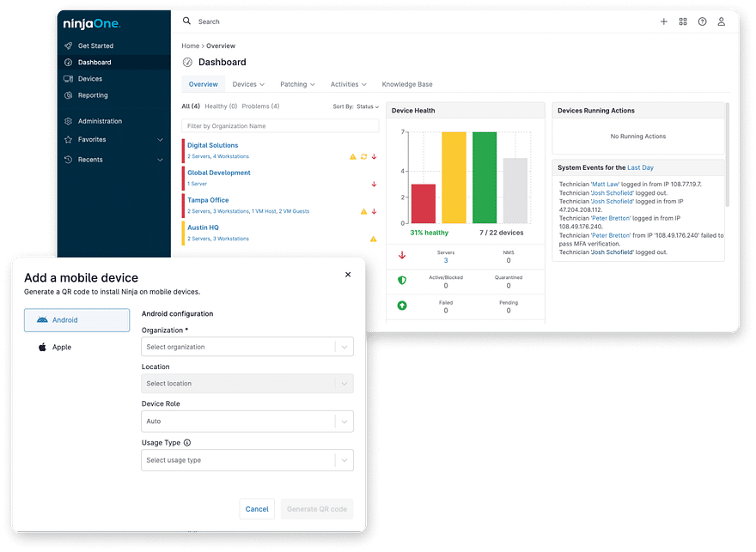
Task: Open the Select usage type dropdown
Action: coord(247,460)
